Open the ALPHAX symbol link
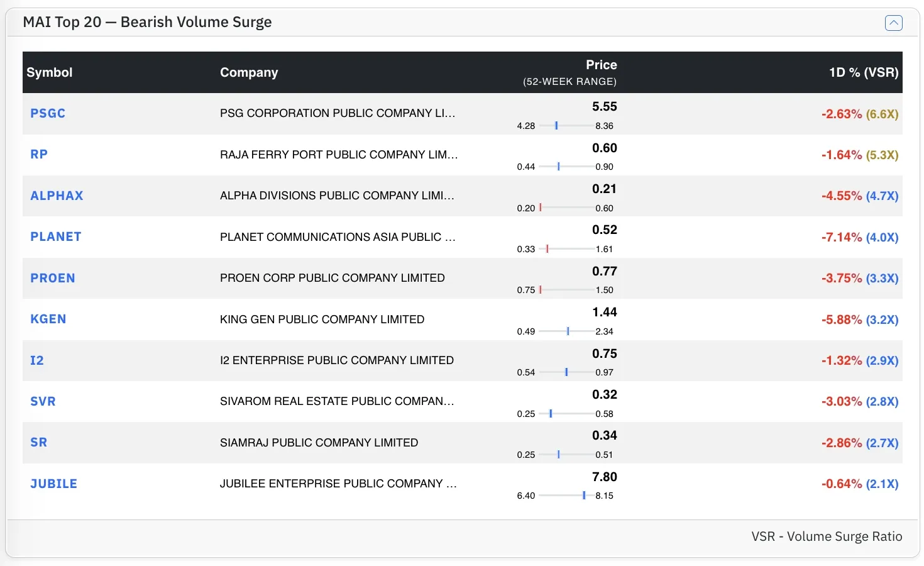Viewport: 924px width, 566px height. tap(57, 196)
